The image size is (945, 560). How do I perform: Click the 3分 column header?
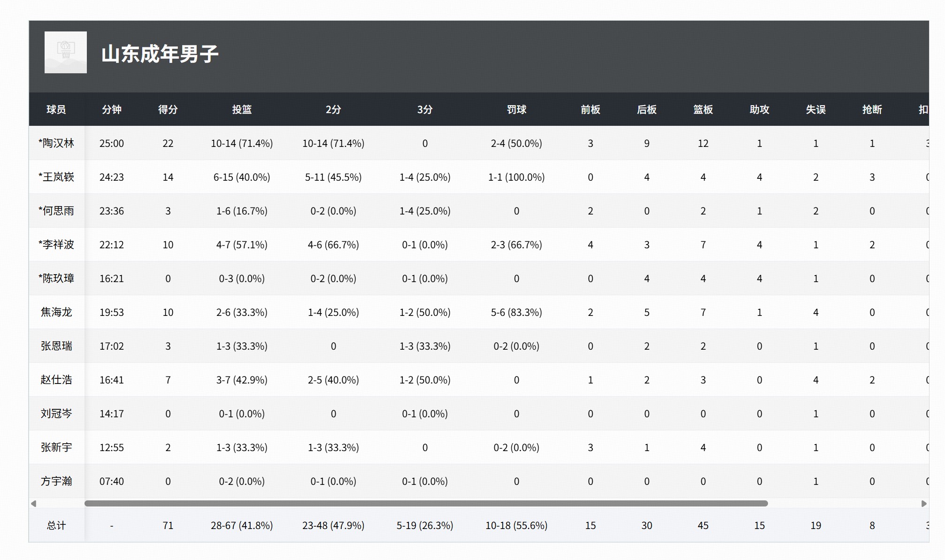pos(425,109)
